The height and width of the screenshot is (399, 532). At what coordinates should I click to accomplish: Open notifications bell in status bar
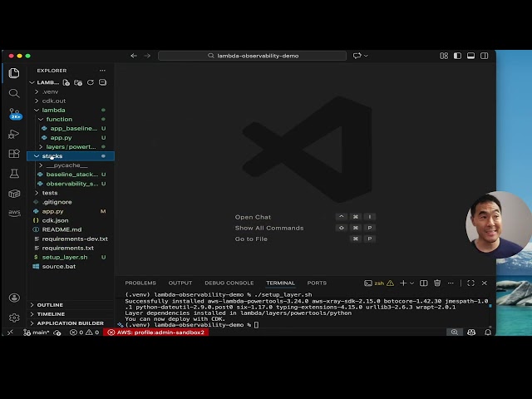point(488,332)
